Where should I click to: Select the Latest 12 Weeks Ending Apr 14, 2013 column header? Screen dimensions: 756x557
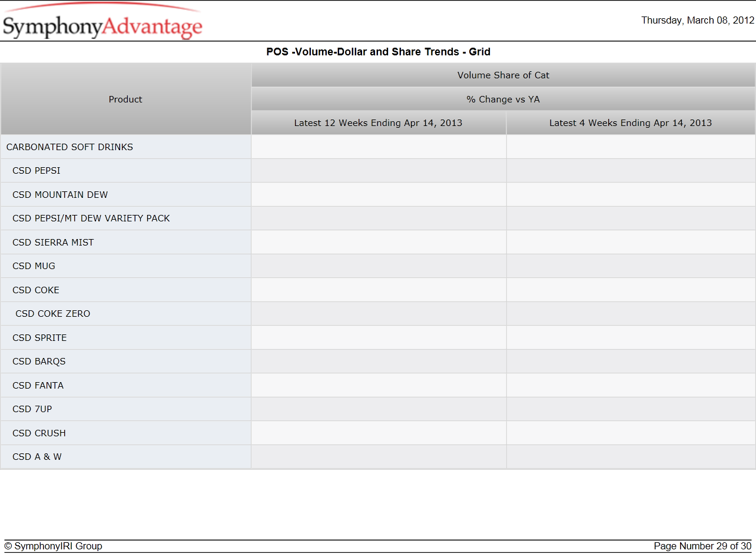379,123
